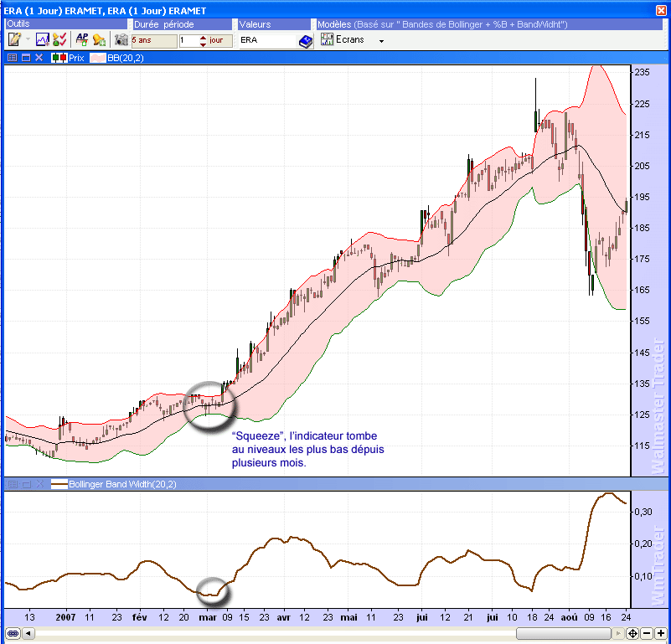Click the checkmarks validation tool icon

click(x=59, y=40)
